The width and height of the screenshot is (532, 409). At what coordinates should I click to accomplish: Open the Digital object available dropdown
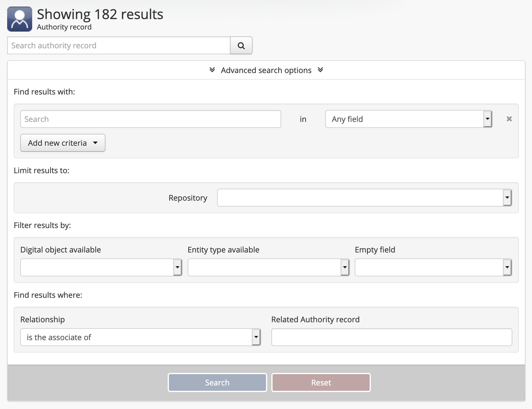click(101, 268)
